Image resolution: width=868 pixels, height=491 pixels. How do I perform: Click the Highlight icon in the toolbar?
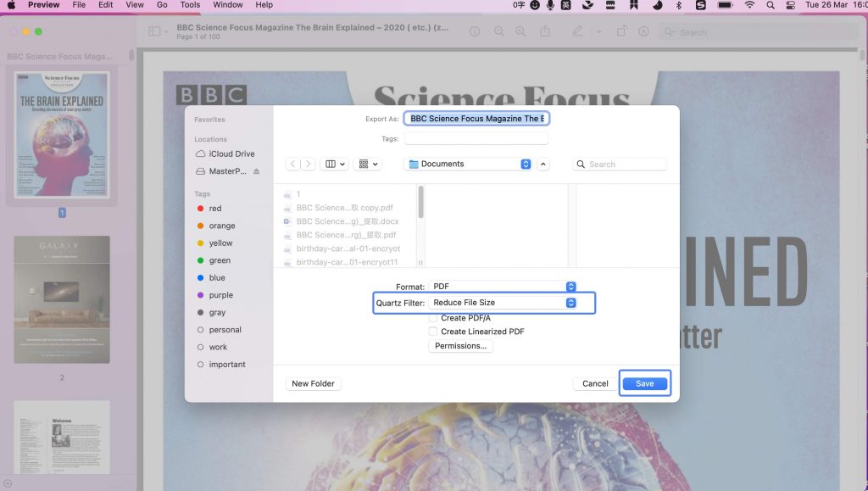click(x=644, y=31)
